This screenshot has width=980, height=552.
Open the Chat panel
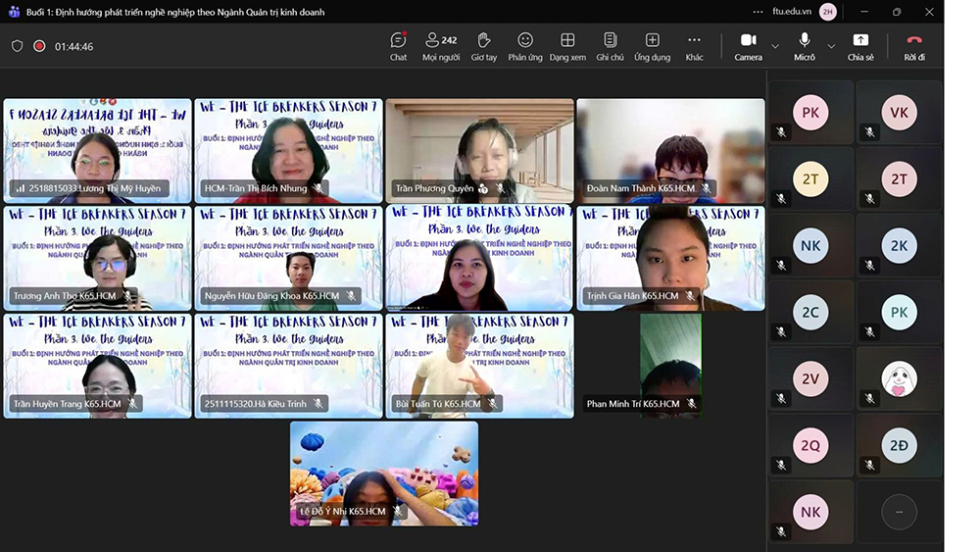click(x=398, y=47)
